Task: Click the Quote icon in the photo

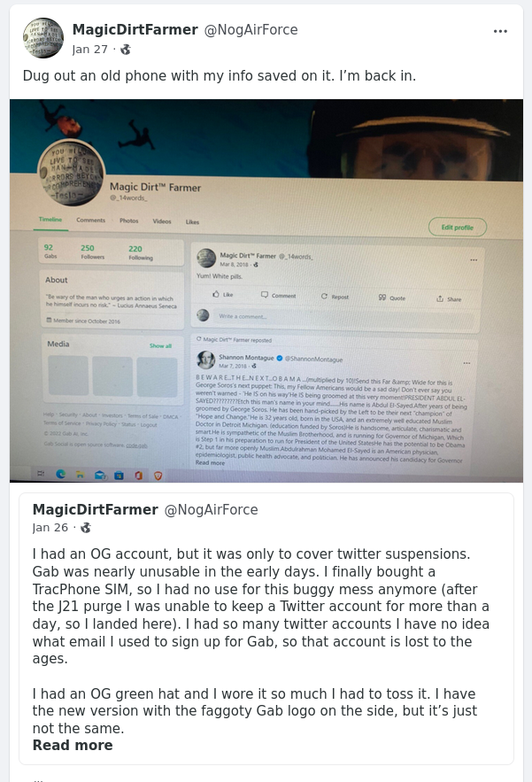Action: pos(382,298)
